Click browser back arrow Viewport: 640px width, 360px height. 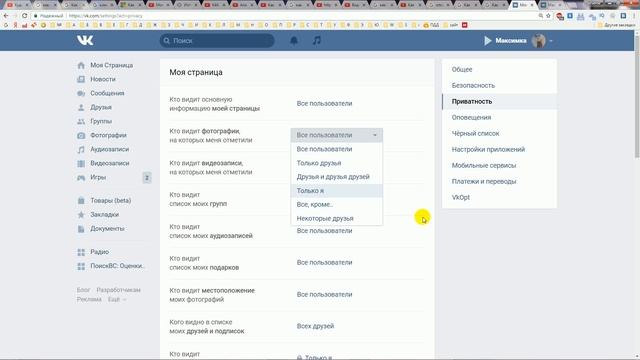click(6, 16)
